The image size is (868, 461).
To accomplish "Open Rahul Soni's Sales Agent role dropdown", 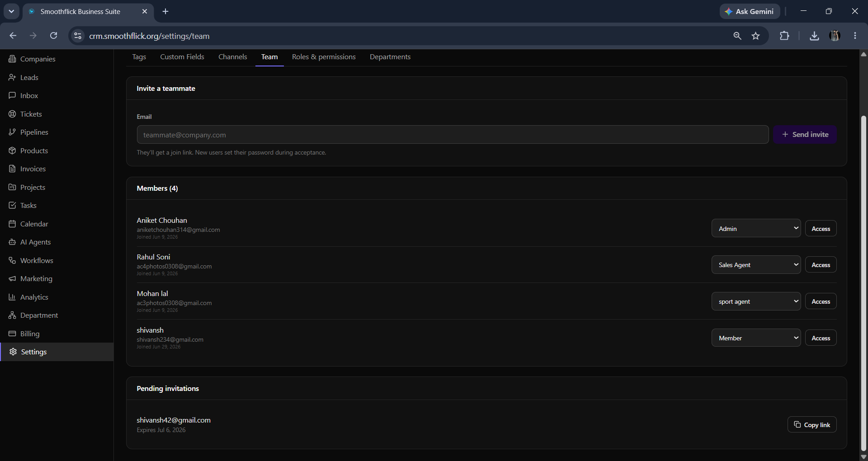I will [x=756, y=265].
